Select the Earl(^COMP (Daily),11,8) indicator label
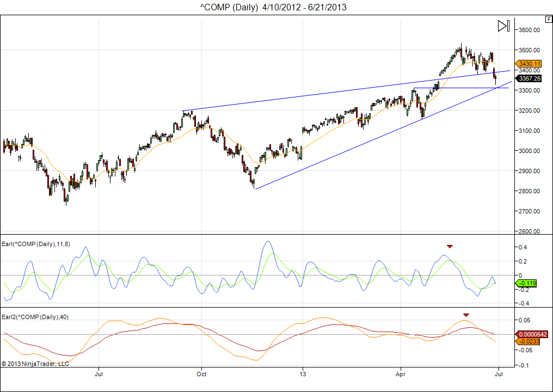The width and height of the screenshot is (553, 392). coord(36,243)
